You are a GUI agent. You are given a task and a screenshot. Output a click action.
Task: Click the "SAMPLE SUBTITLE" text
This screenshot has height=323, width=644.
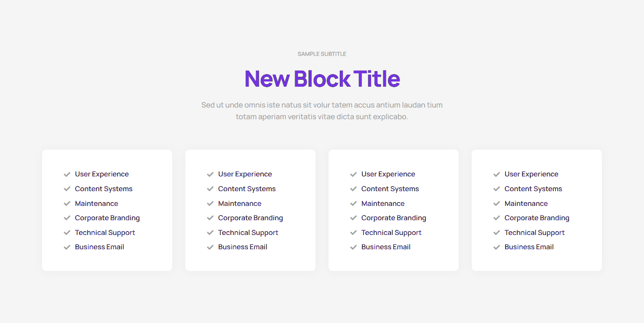tap(322, 54)
